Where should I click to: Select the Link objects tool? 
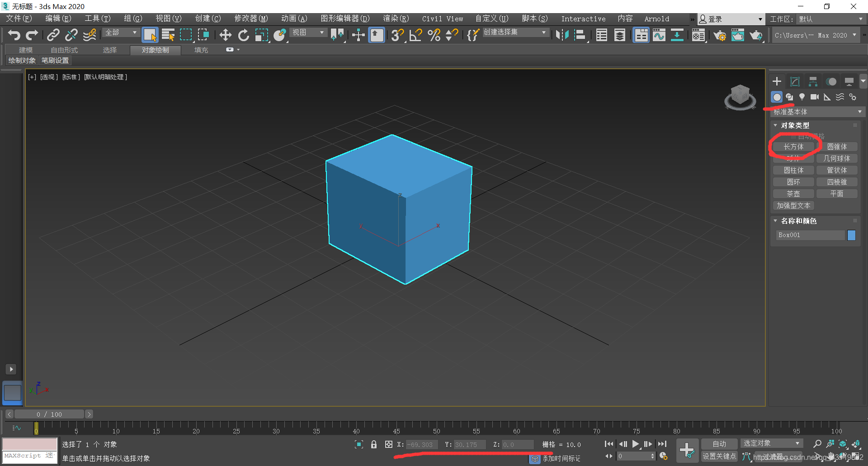tap(53, 35)
